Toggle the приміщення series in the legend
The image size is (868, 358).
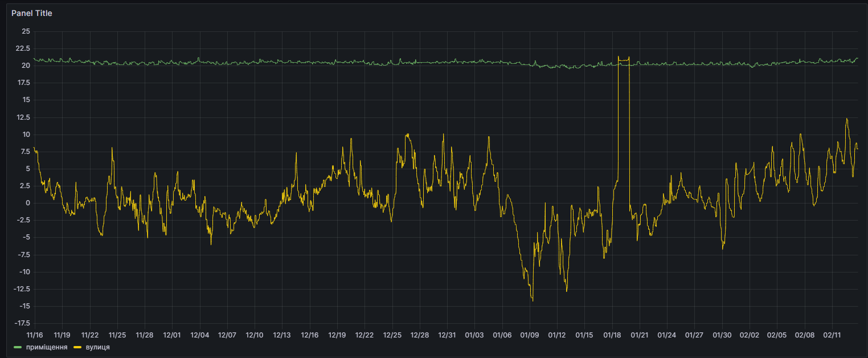(47, 347)
